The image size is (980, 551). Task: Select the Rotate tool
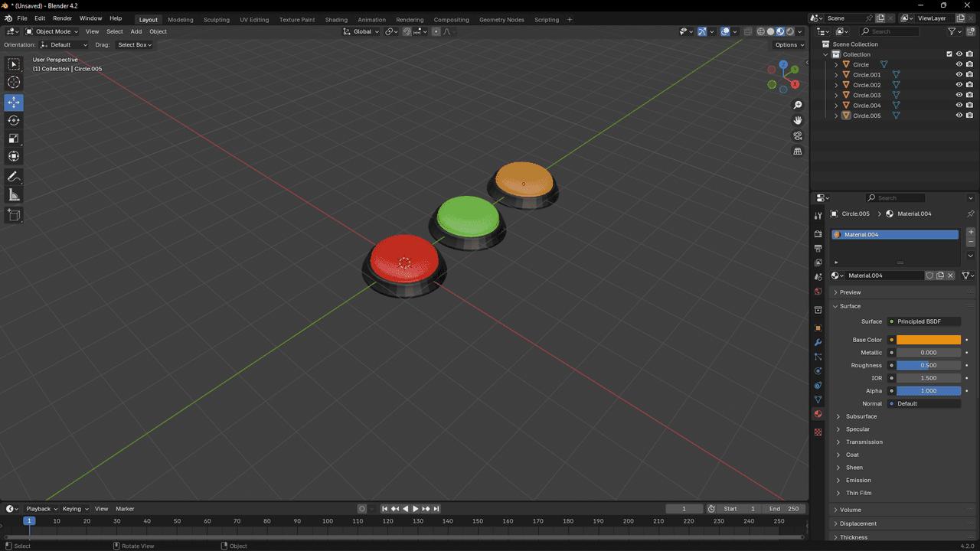(14, 120)
